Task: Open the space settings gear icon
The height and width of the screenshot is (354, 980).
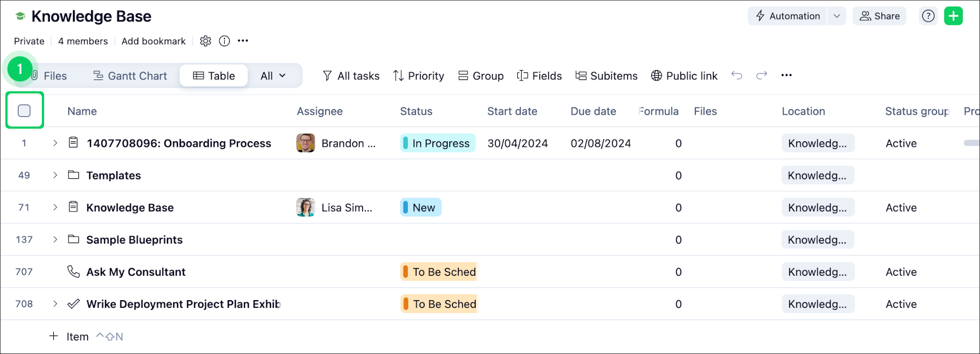Action: pyautogui.click(x=205, y=41)
